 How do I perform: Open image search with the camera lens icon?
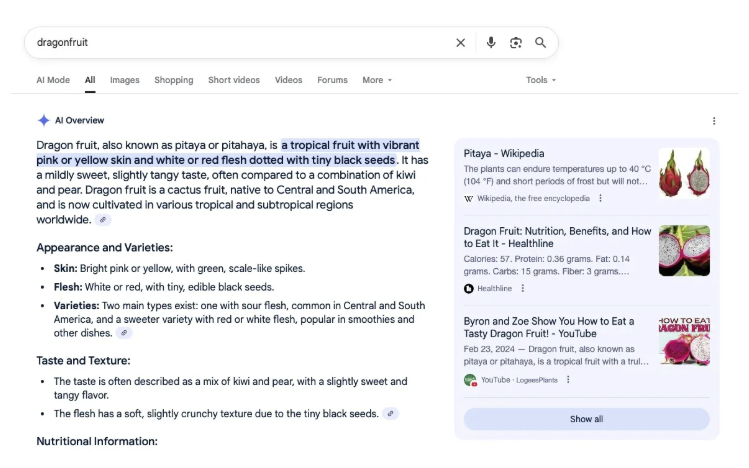click(515, 43)
